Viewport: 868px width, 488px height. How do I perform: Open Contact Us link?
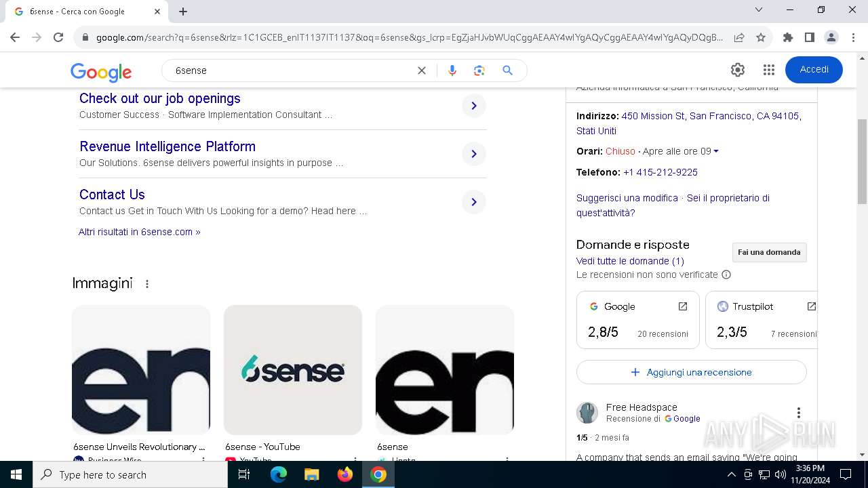(x=112, y=195)
